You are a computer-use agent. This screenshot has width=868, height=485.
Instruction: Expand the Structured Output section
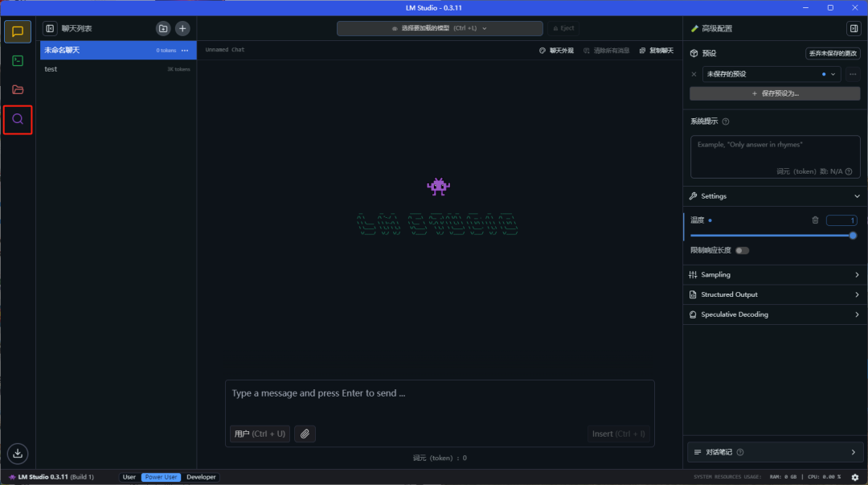tap(775, 294)
